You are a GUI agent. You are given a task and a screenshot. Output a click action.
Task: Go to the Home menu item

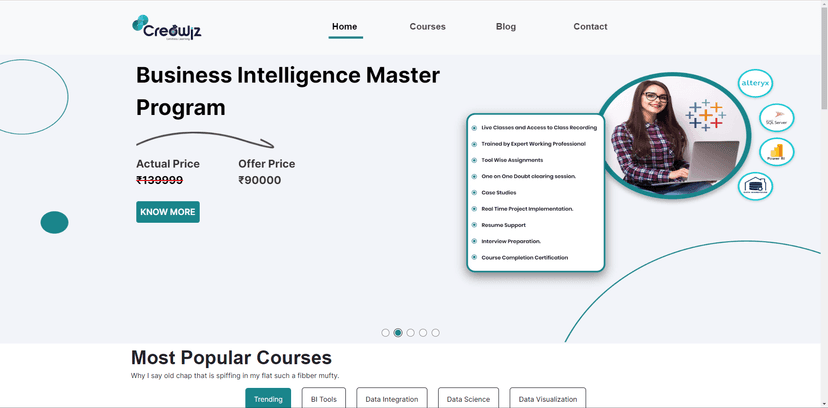tap(345, 26)
